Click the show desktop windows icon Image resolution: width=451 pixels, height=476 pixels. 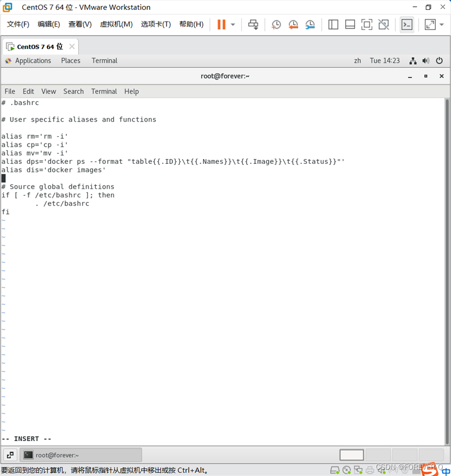click(x=10, y=455)
